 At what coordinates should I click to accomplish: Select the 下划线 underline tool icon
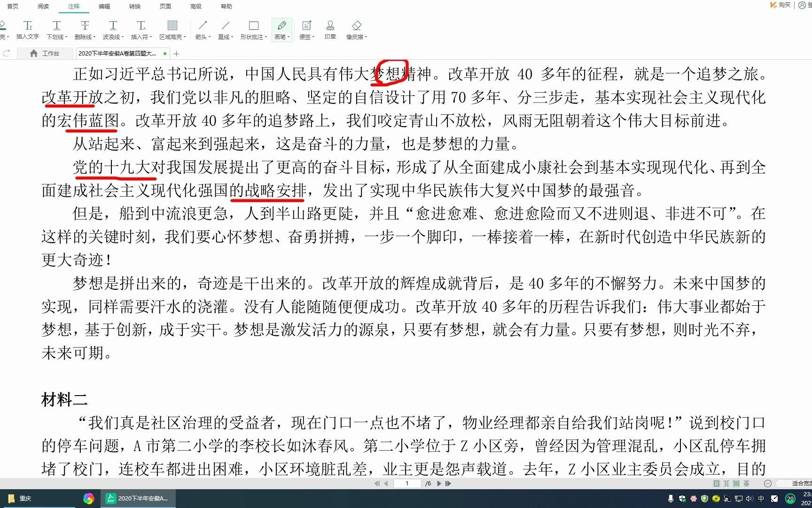(56, 25)
